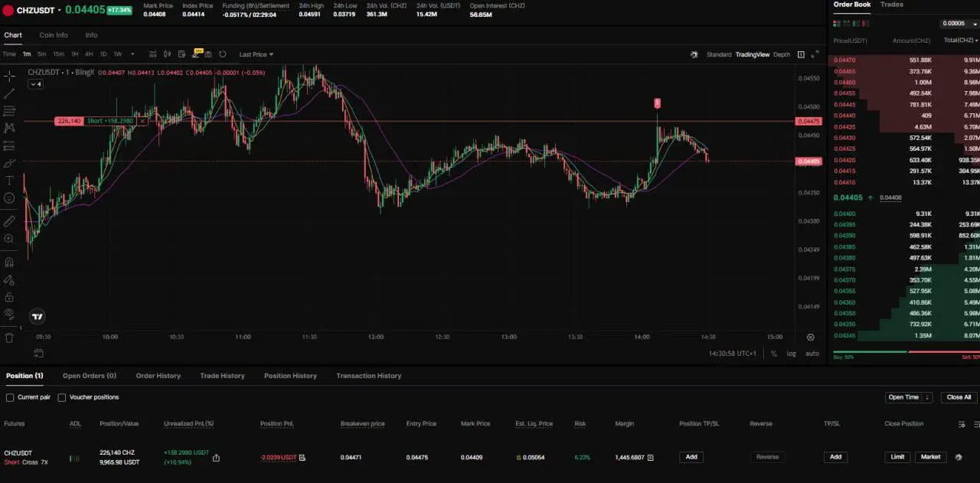The image size is (980, 483).
Task: Open the position PnL details icon
Action: (302, 458)
